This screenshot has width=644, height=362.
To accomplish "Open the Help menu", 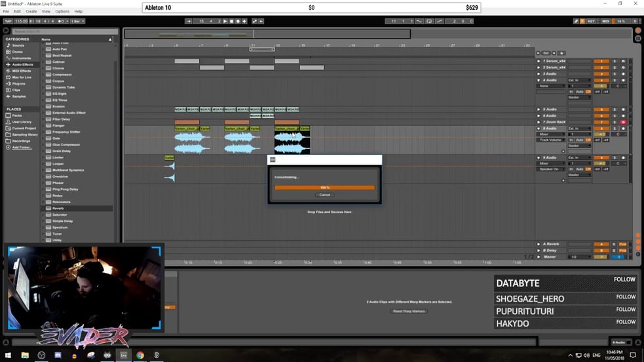I will [x=78, y=12].
